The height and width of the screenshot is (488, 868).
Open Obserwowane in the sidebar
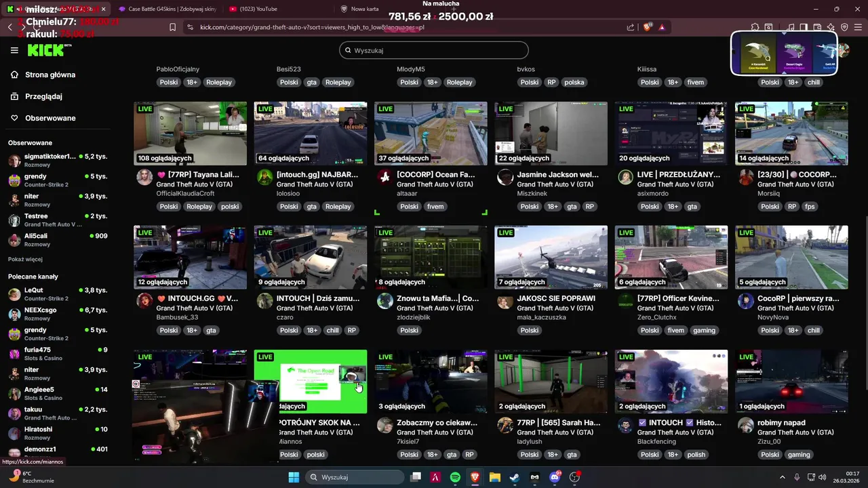[x=50, y=118]
